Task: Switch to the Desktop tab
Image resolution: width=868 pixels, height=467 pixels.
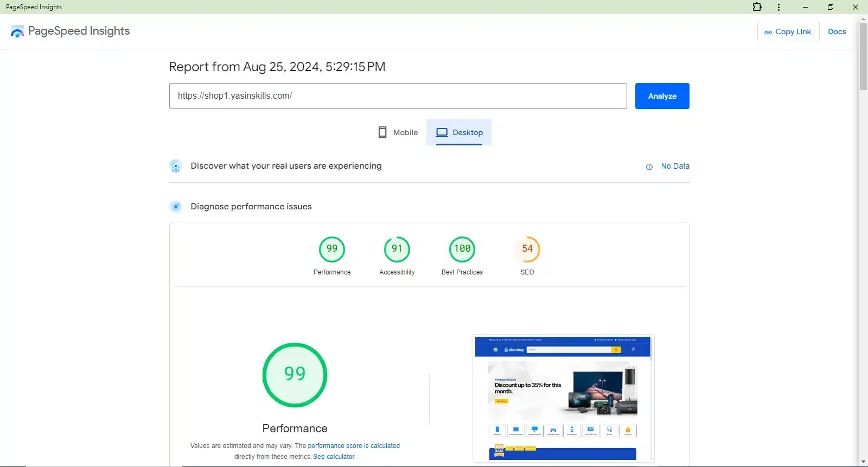Action: point(459,132)
